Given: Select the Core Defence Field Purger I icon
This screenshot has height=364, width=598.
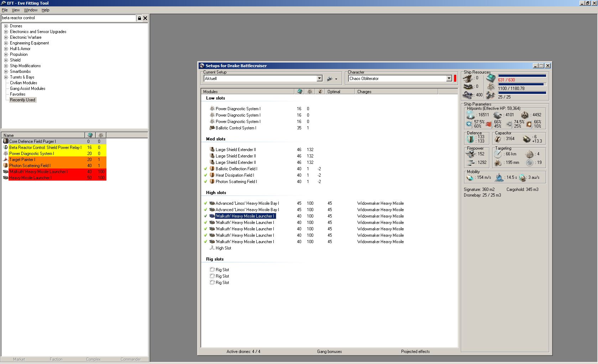Looking at the screenshot, I should point(6,141).
